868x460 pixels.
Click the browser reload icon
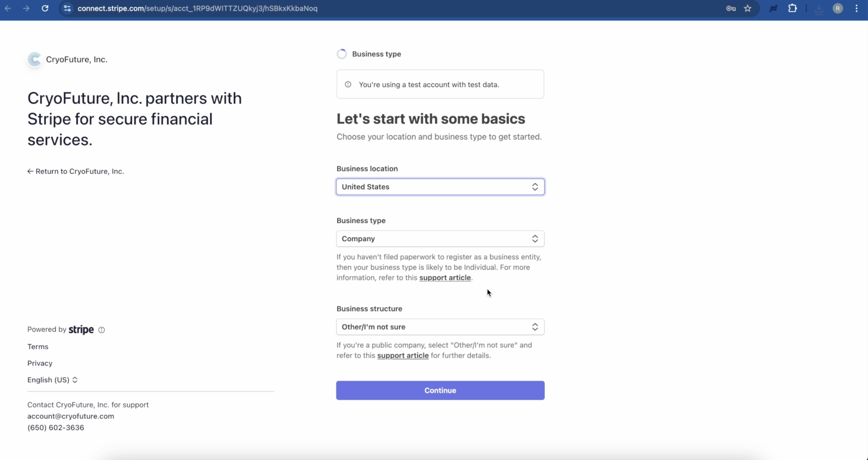pyautogui.click(x=45, y=8)
